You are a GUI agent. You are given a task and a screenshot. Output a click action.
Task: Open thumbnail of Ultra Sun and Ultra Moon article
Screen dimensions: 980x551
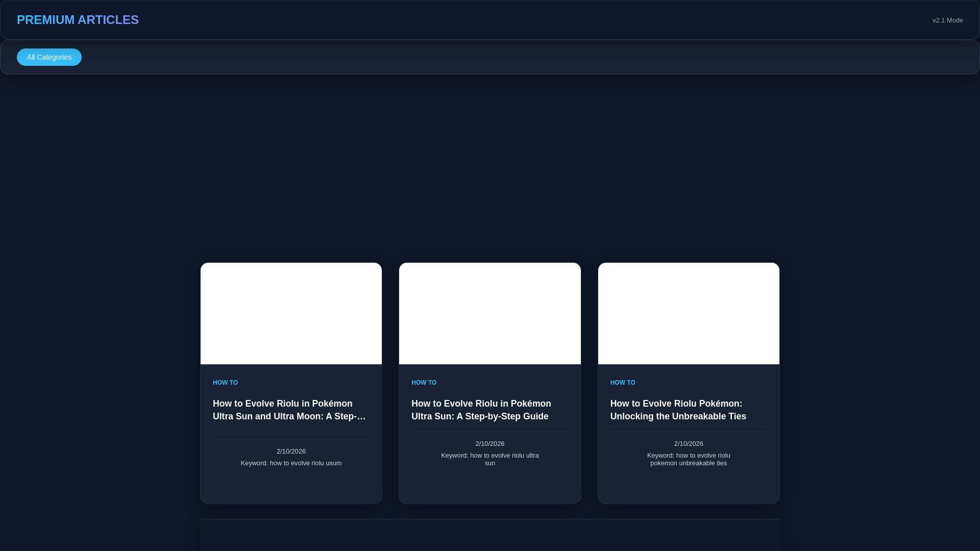tap(291, 313)
